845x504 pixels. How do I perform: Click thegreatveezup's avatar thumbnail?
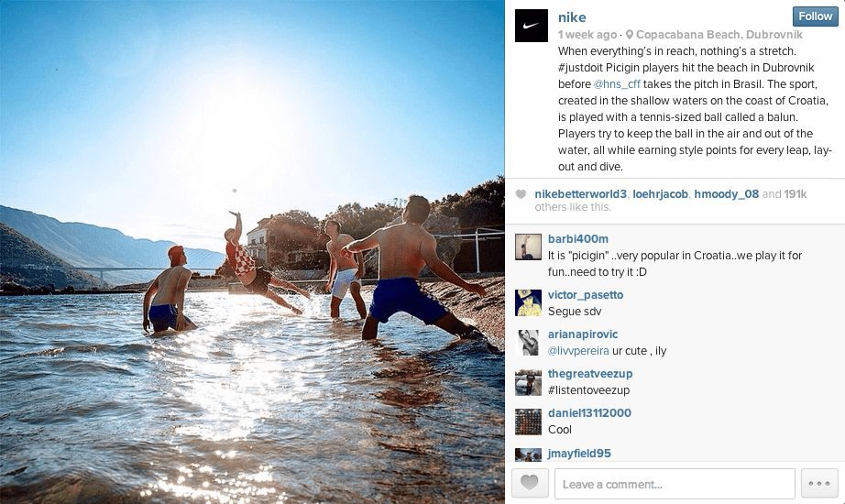pos(528,383)
